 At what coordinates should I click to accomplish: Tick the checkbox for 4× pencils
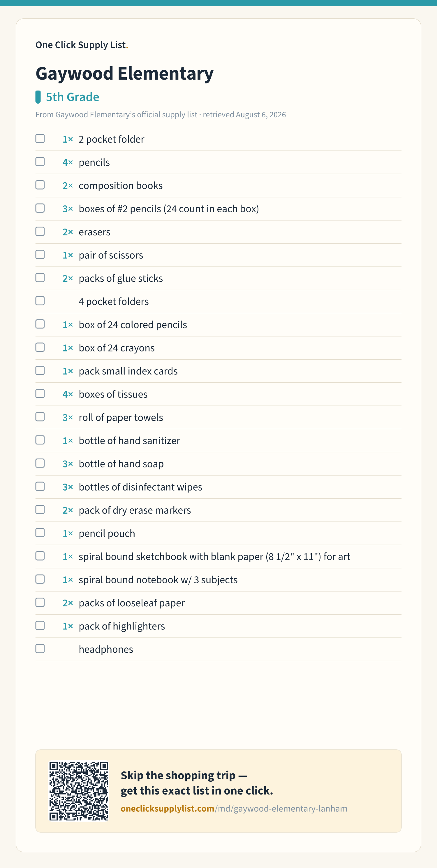(40, 162)
